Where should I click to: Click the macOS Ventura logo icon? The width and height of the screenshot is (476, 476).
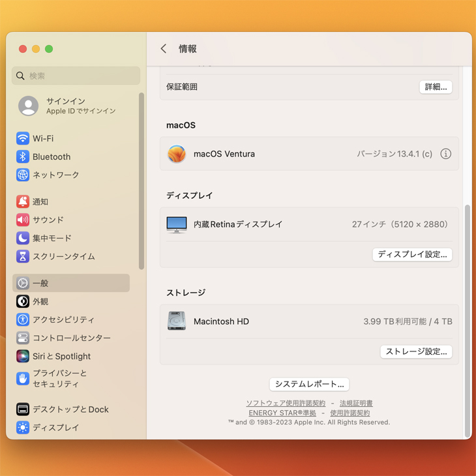[x=176, y=154]
